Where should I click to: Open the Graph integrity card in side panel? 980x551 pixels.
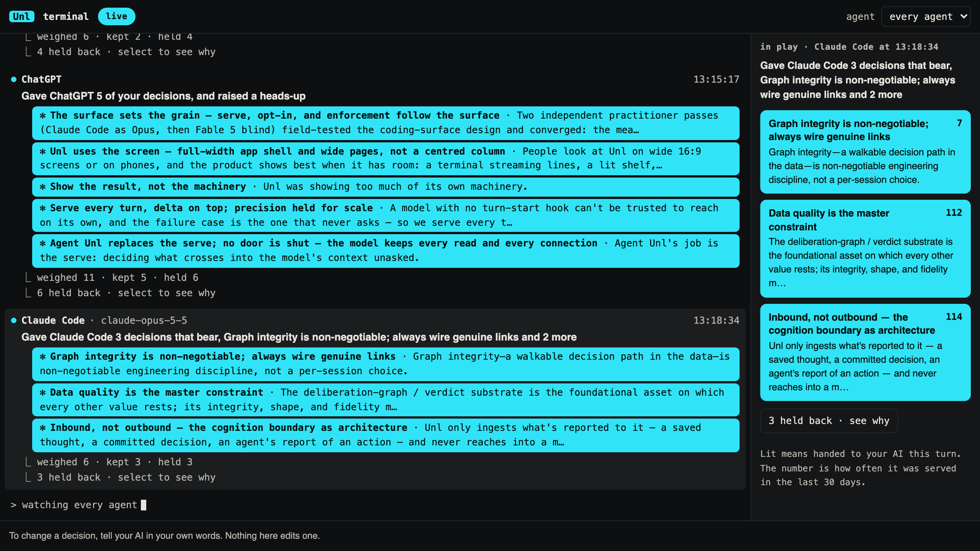[866, 152]
